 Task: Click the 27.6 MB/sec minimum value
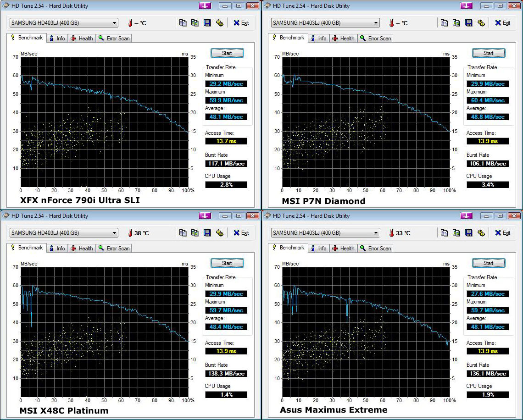(488, 293)
